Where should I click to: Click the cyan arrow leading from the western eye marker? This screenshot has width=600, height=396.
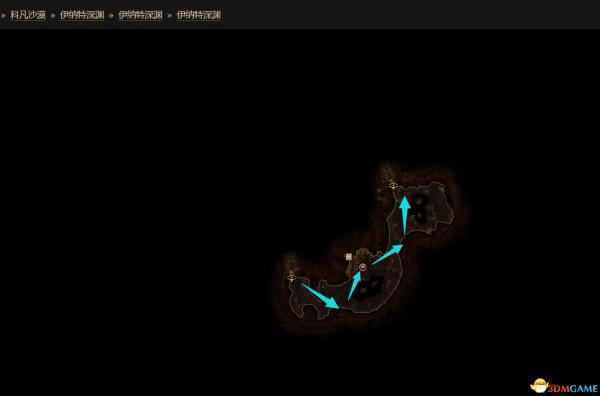[x=320, y=296]
